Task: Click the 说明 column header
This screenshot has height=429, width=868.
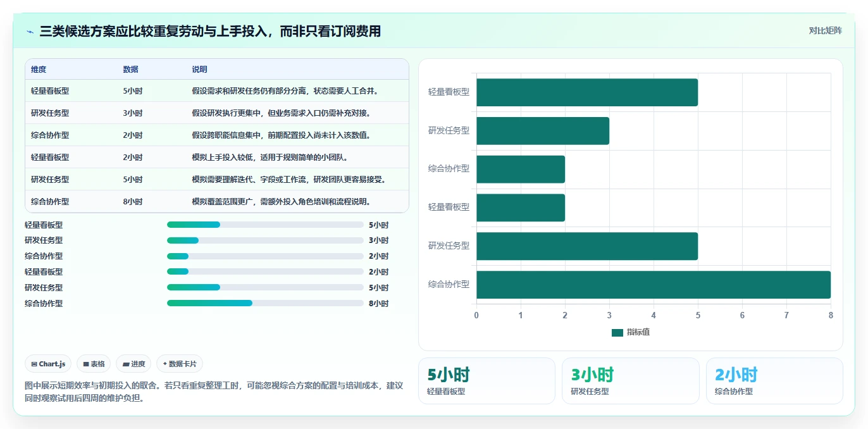Action: point(199,70)
